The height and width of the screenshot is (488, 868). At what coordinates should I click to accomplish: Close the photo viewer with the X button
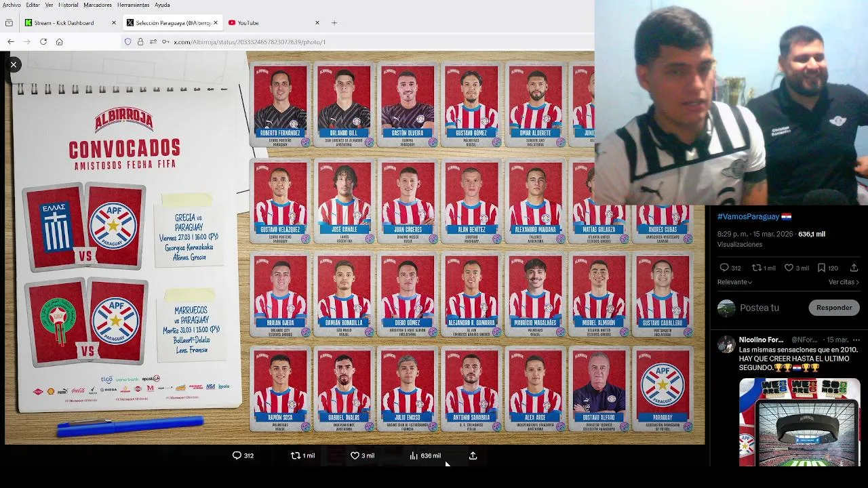click(13, 64)
